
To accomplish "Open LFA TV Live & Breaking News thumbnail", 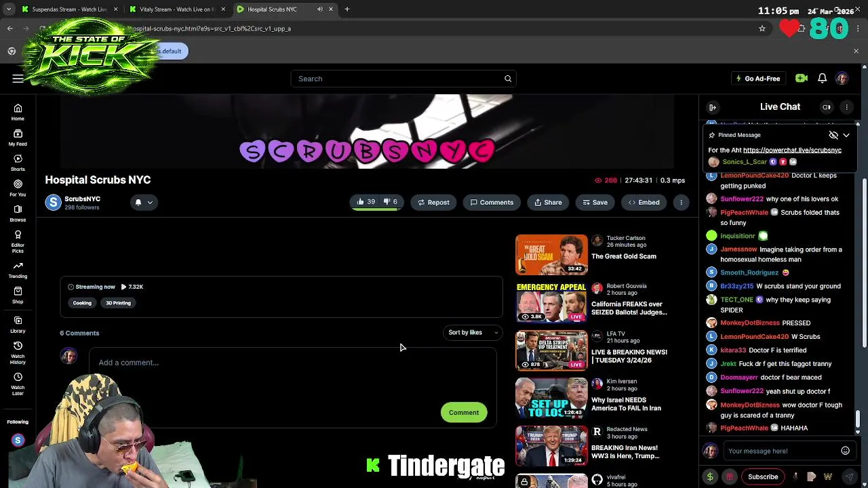I will point(551,350).
